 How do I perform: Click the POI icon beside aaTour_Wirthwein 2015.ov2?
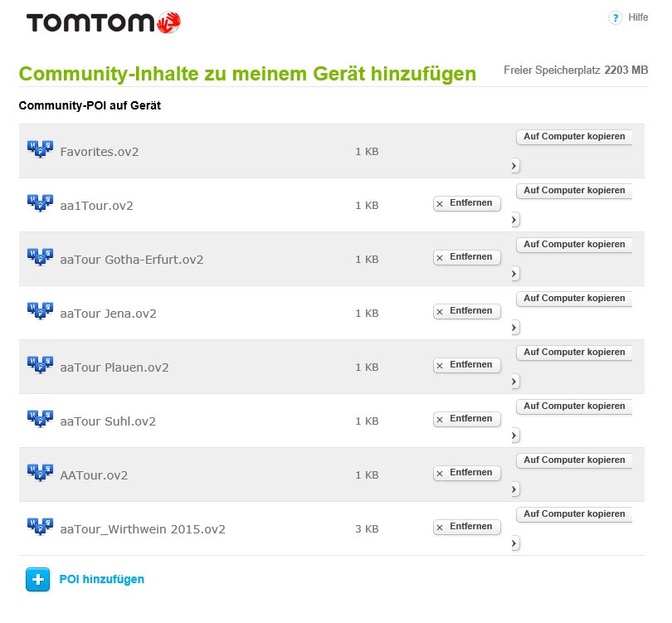[x=40, y=528]
